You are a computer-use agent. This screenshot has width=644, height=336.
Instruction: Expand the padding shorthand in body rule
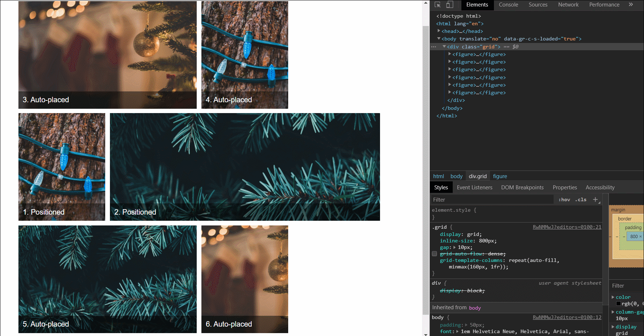pyautogui.click(x=466, y=325)
